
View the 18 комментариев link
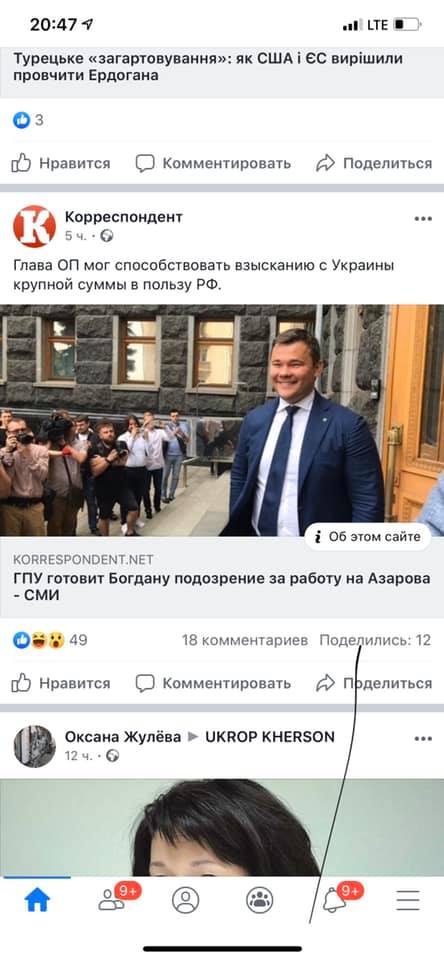[x=244, y=640]
